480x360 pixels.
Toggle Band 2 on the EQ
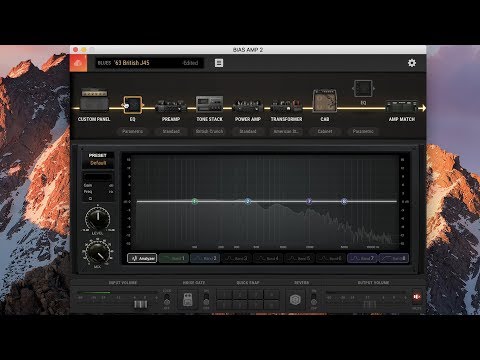point(205,258)
